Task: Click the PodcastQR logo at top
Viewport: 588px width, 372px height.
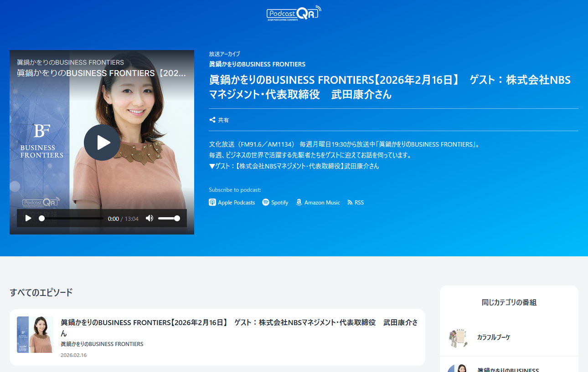Action: coord(294,13)
